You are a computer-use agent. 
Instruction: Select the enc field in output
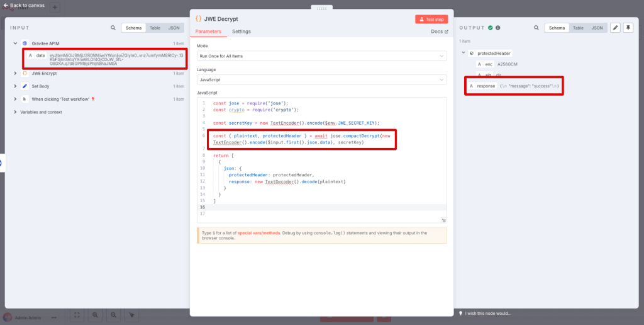click(485, 65)
